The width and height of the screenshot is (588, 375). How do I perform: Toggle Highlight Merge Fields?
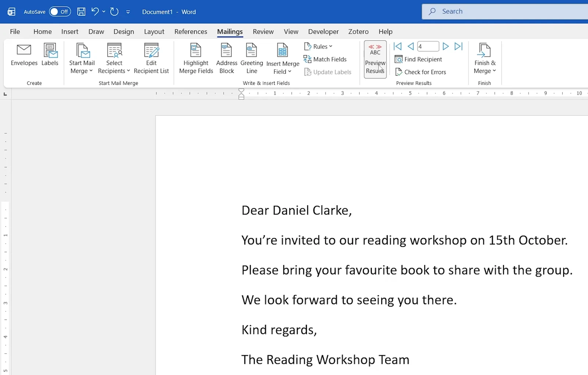(x=196, y=59)
